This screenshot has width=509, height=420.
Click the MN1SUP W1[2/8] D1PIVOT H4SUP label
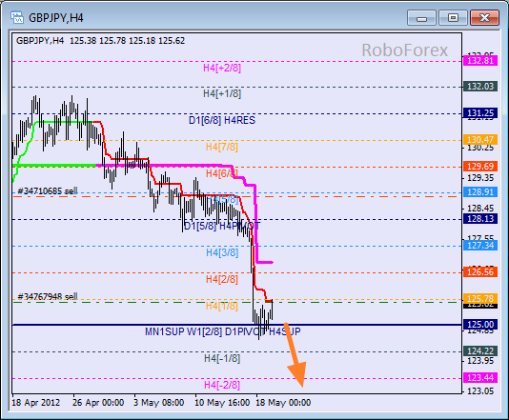click(x=223, y=331)
